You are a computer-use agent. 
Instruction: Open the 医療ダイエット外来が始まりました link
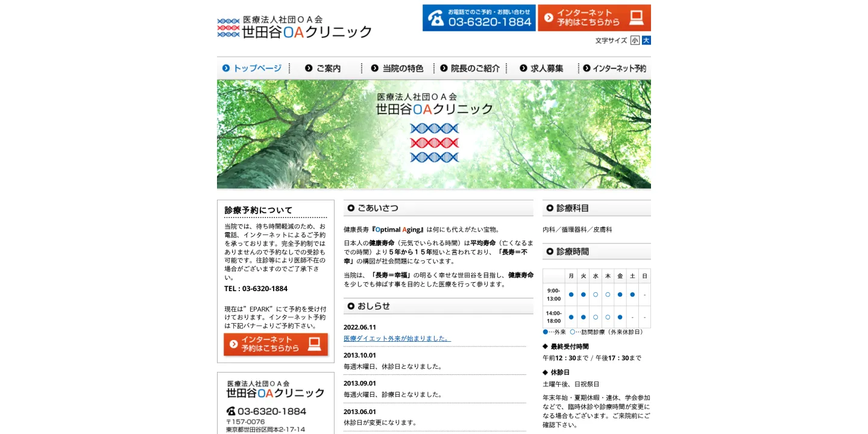coord(397,338)
